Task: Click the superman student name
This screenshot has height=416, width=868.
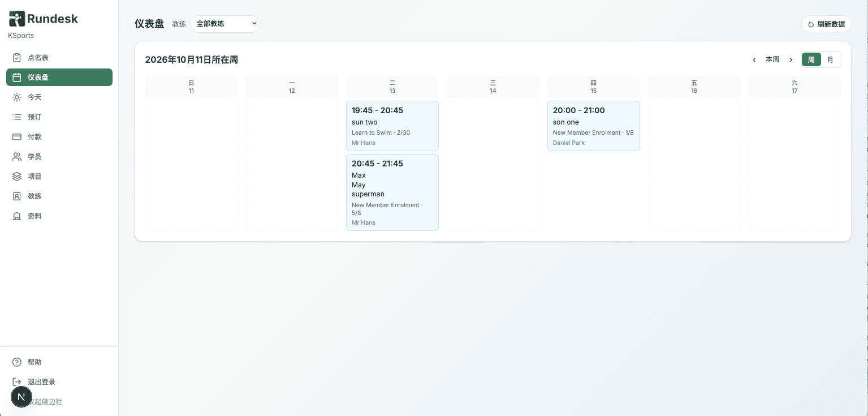Action: point(368,194)
